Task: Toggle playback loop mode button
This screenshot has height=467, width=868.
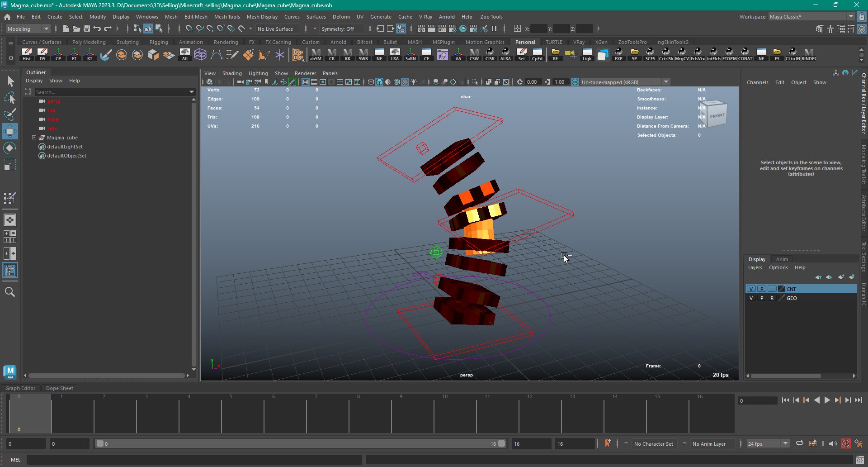Action: click(799, 443)
